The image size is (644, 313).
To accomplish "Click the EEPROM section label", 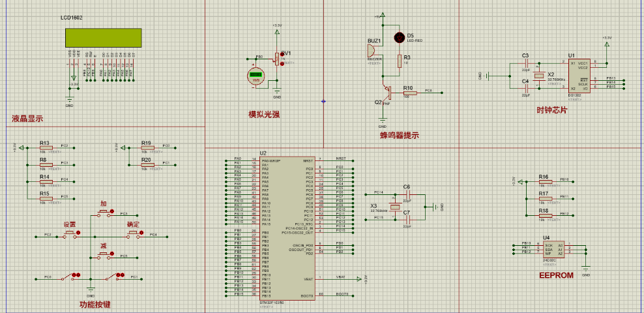I will pyautogui.click(x=556, y=276).
